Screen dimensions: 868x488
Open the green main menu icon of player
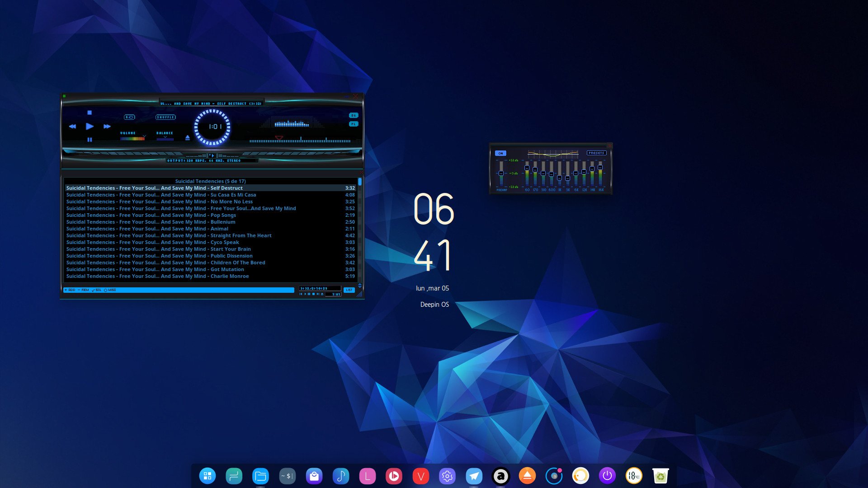click(x=64, y=96)
